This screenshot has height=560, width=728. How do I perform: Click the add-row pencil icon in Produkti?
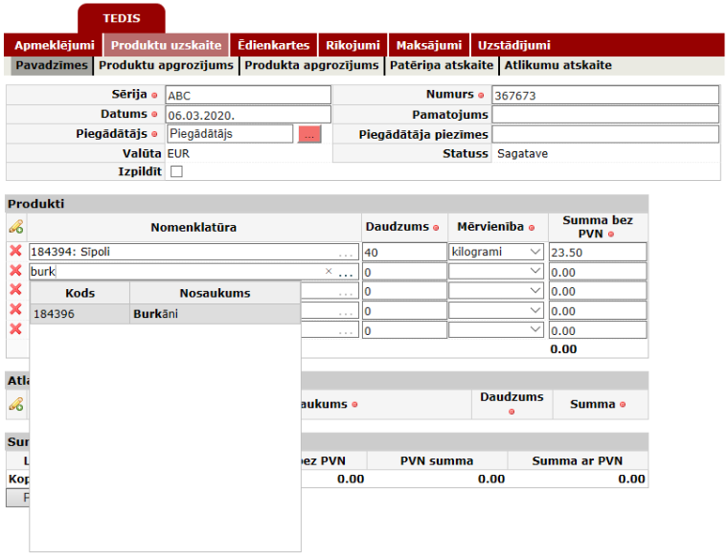15,227
